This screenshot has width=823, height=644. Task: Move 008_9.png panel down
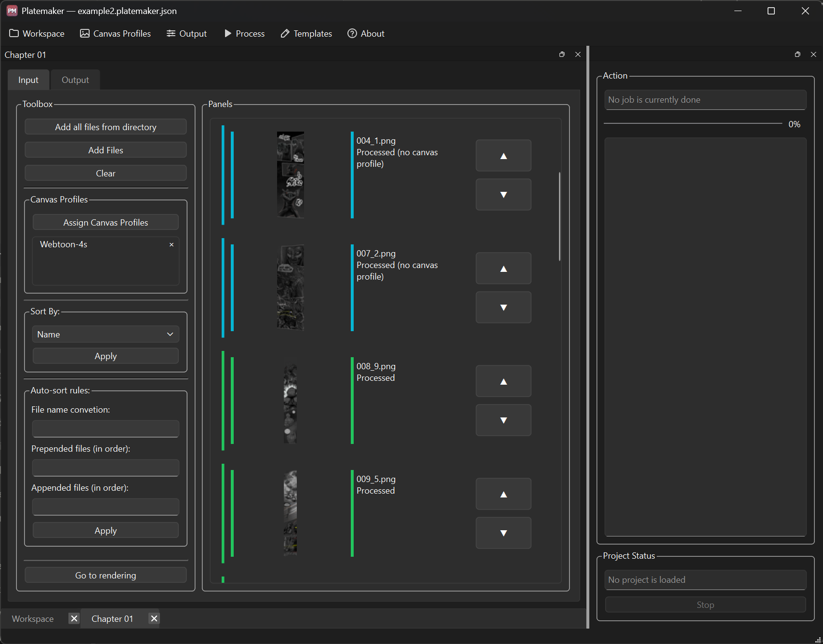504,420
